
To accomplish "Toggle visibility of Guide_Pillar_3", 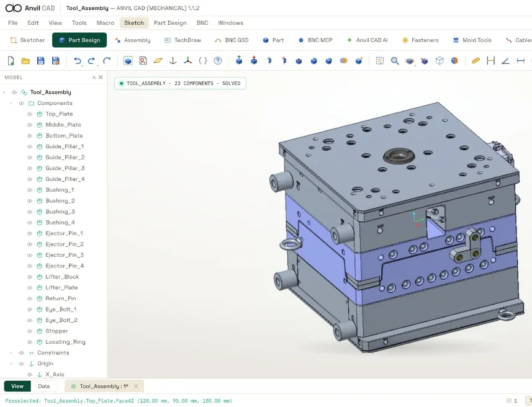I will click(x=30, y=168).
